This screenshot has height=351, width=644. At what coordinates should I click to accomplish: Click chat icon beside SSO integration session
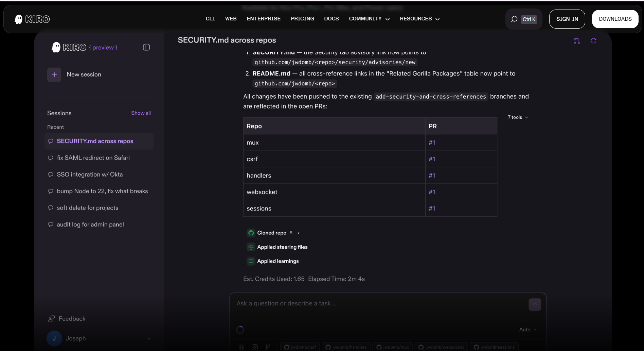(x=51, y=174)
